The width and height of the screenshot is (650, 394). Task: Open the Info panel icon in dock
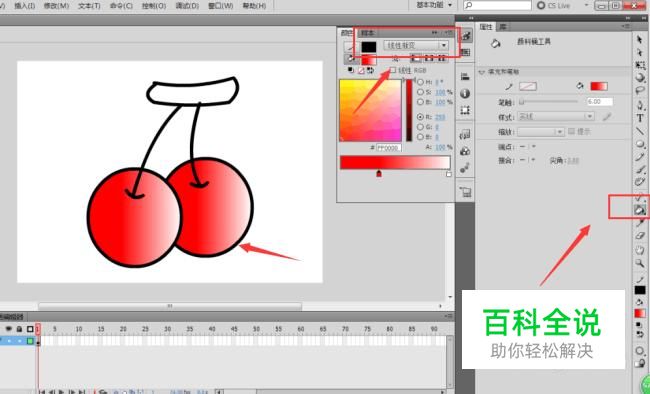[465, 94]
